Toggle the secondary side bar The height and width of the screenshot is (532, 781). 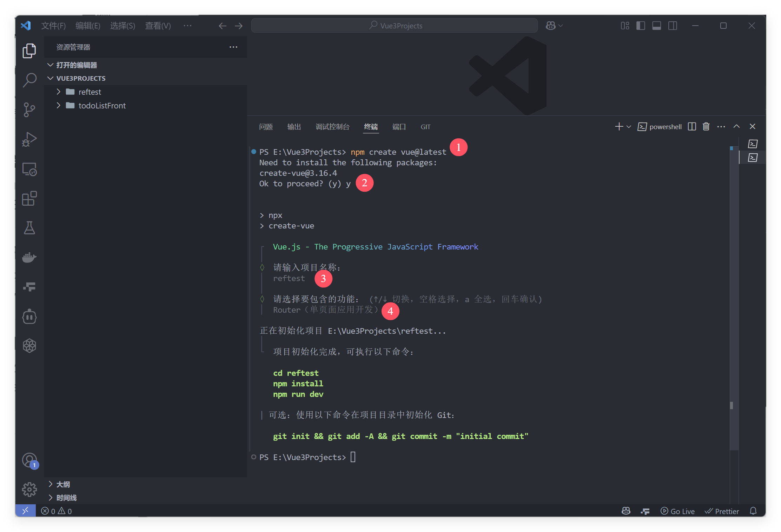click(x=673, y=26)
